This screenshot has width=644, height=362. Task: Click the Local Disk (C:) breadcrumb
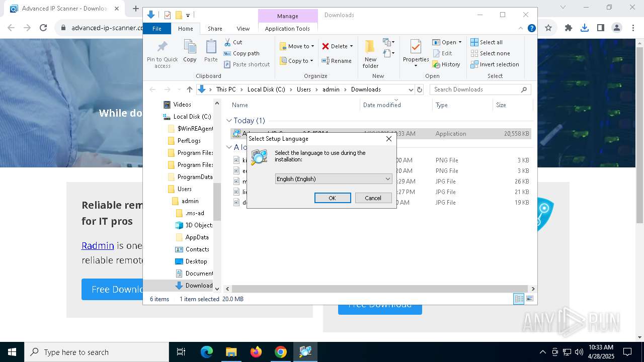(x=266, y=89)
